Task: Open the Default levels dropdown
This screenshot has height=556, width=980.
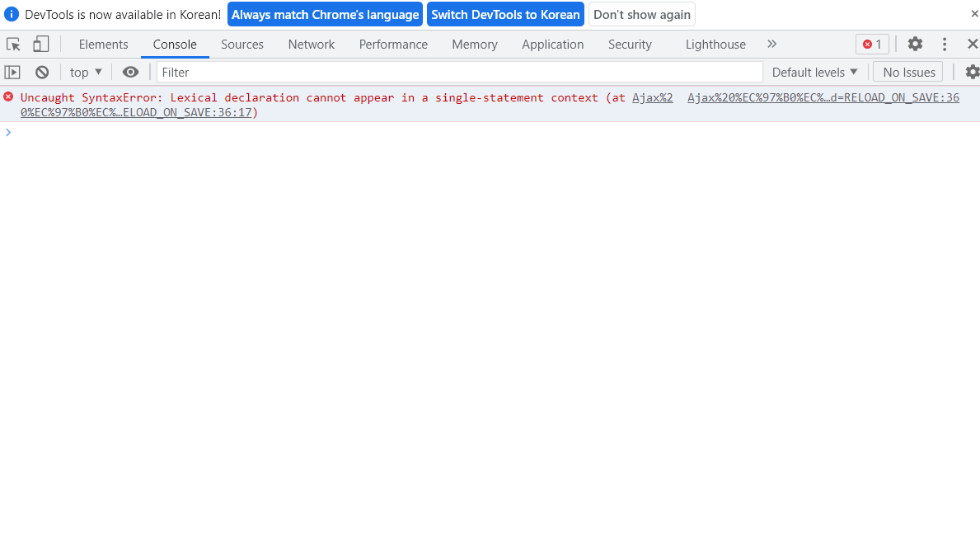Action: [814, 73]
